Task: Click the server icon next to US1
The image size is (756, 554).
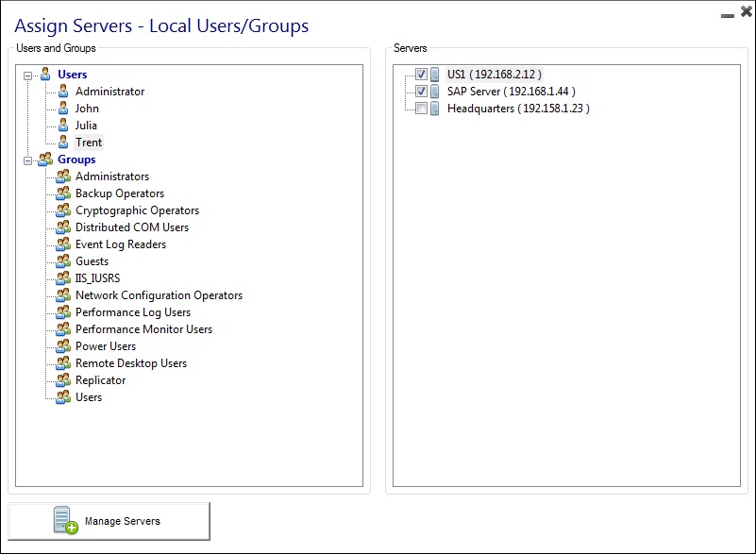Action: [x=432, y=74]
